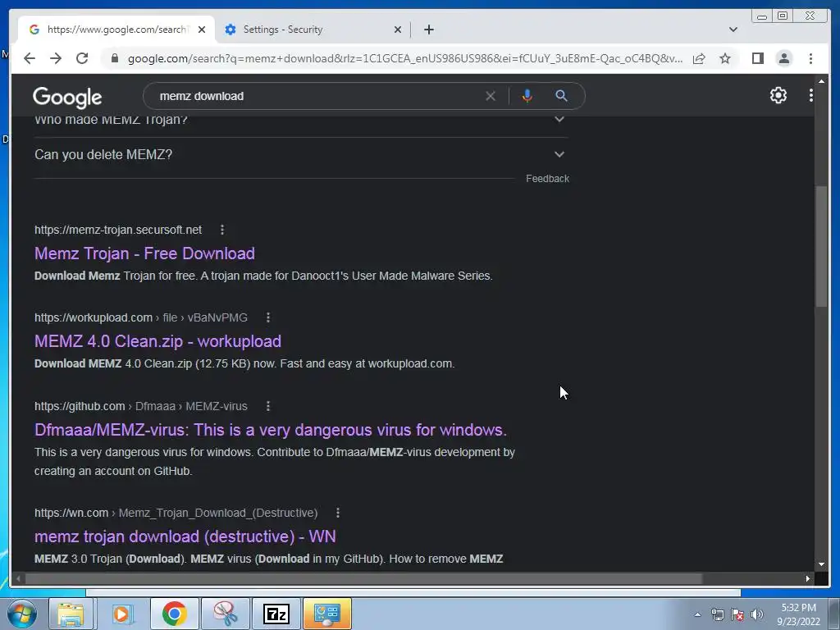The image size is (840, 630).
Task: Click the taskbar clock showing 5:32 PM
Action: (x=798, y=614)
